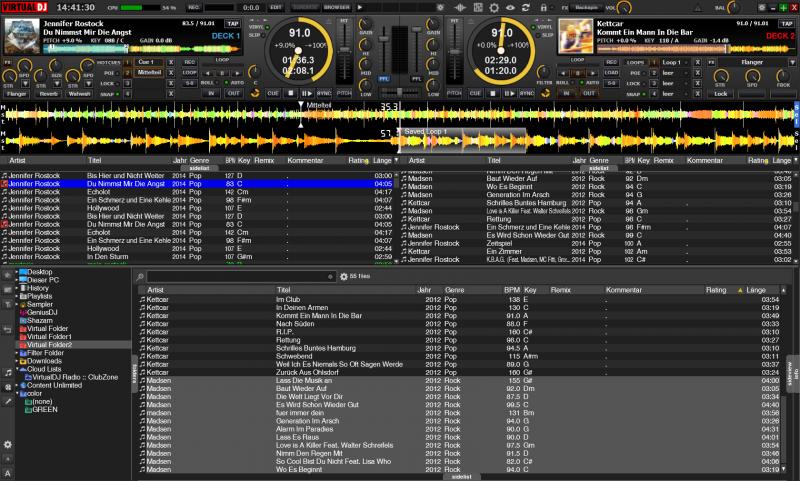The height and width of the screenshot is (481, 800).
Task: Expand the Playlists tree node
Action: (17, 296)
